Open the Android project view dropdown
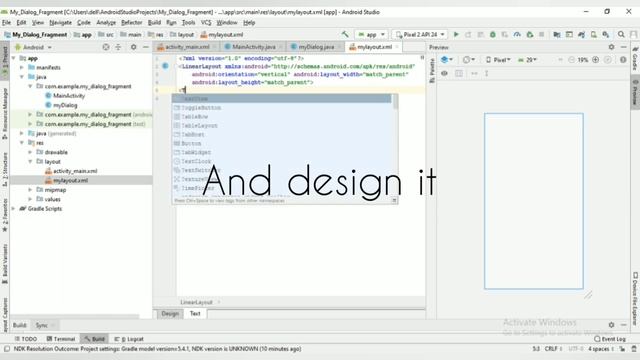640x360 pixels. 33,47
